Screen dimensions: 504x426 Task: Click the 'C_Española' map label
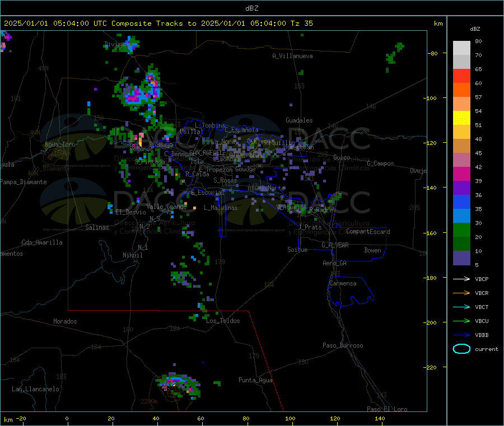241,130
